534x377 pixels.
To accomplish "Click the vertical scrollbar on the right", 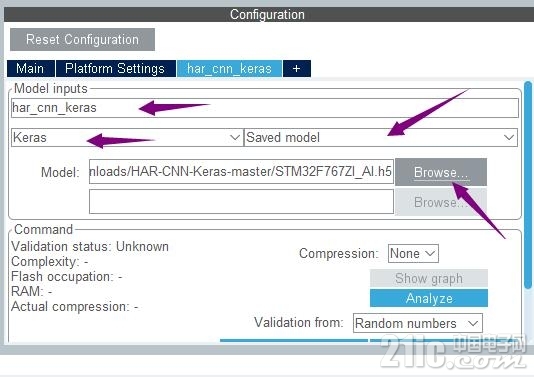I will coord(528,186).
